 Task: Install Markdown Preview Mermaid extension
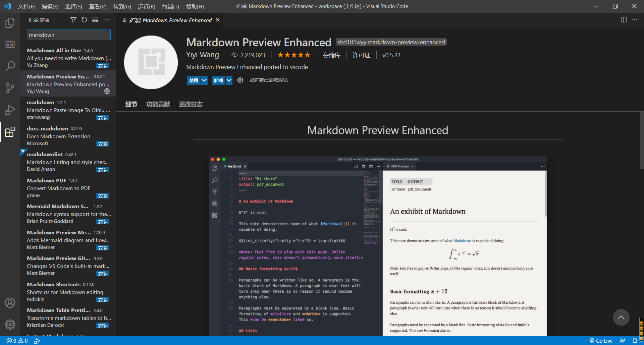pos(103,248)
